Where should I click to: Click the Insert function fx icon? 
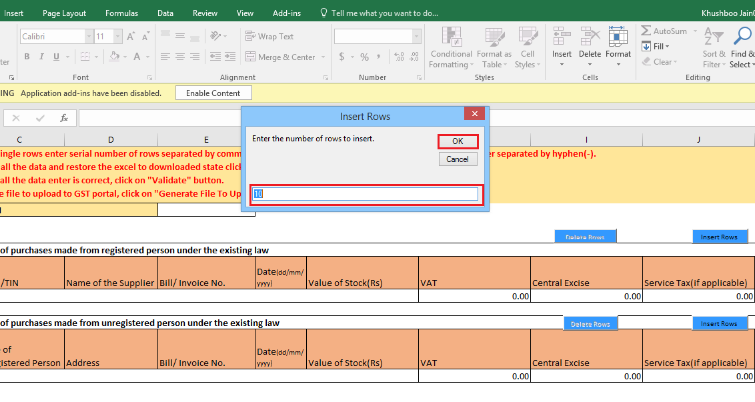coord(64,118)
